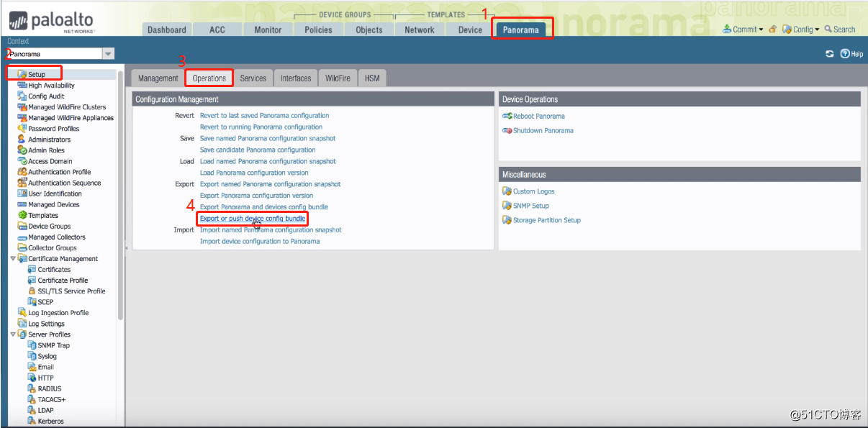
Task: Open Certificates under Certificate Management
Action: 54,270
